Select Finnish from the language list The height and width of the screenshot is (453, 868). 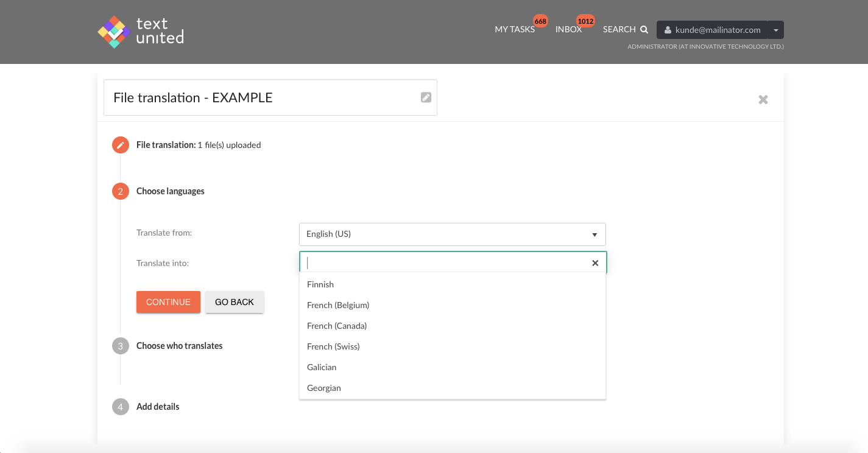[x=320, y=284]
